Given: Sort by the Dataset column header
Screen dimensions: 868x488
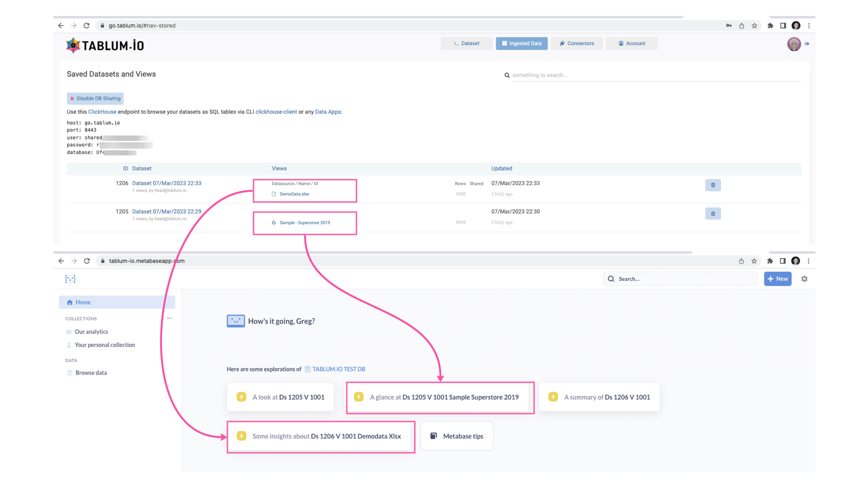Looking at the screenshot, I should tap(142, 169).
